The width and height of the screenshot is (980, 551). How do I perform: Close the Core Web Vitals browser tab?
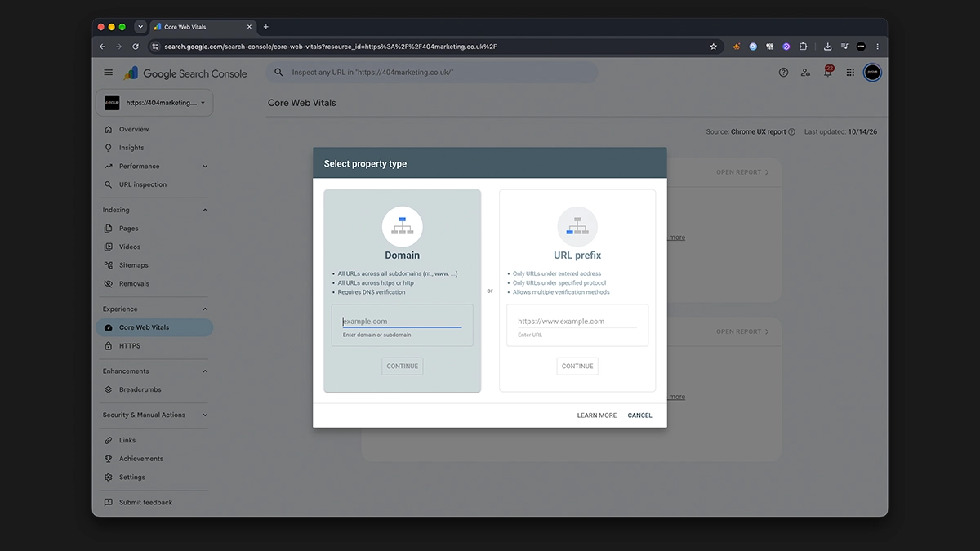coord(250,27)
